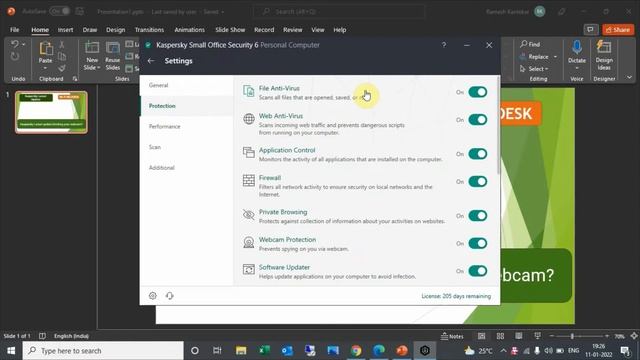Click the Web Anti-Virus globe icon
Screen dimensions: 640x360
(x=249, y=119)
